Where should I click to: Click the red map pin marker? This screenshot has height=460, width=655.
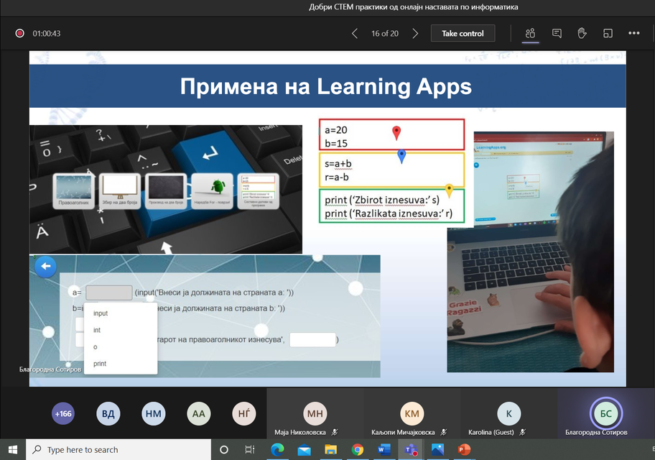tap(396, 132)
